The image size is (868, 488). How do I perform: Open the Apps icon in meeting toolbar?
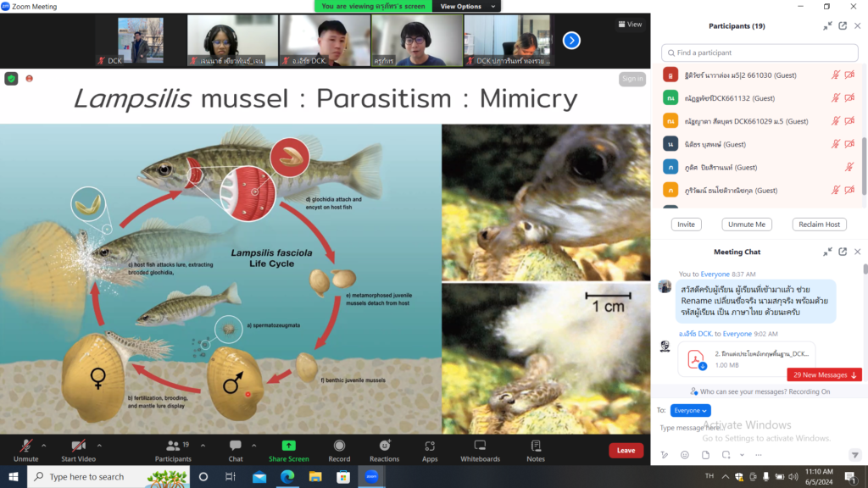coord(430,446)
